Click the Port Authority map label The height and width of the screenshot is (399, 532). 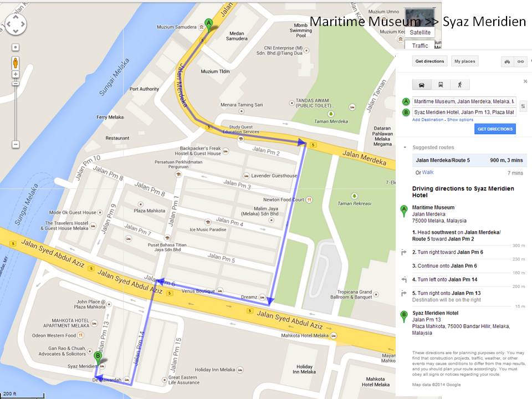pos(144,89)
